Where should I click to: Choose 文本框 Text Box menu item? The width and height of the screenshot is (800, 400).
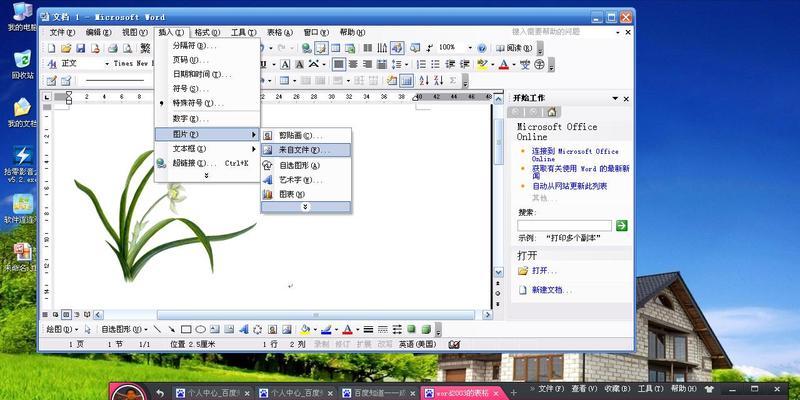[x=207, y=149]
